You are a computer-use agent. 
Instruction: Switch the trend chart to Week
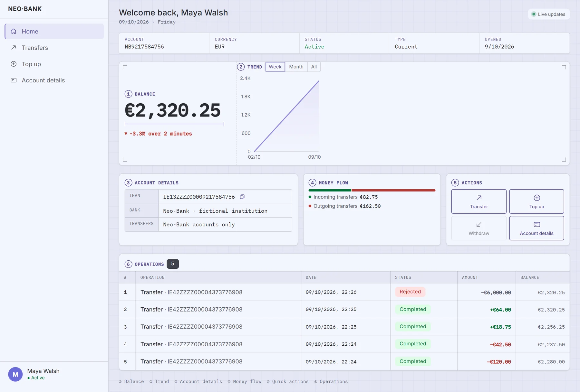click(x=275, y=67)
